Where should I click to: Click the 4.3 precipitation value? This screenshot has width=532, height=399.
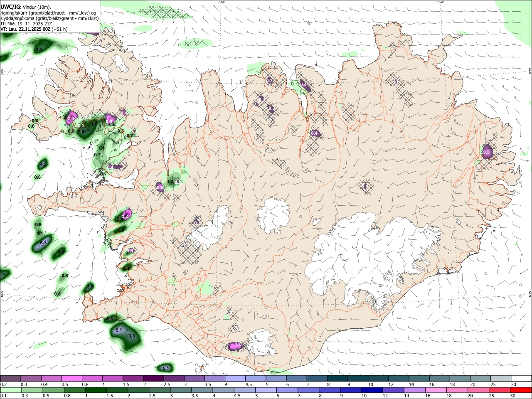pos(42,165)
